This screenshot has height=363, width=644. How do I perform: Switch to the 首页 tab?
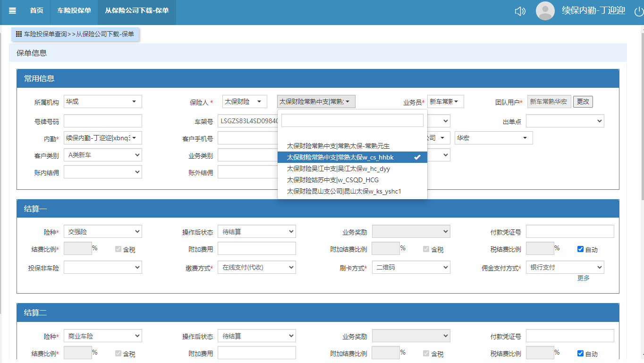36,11
